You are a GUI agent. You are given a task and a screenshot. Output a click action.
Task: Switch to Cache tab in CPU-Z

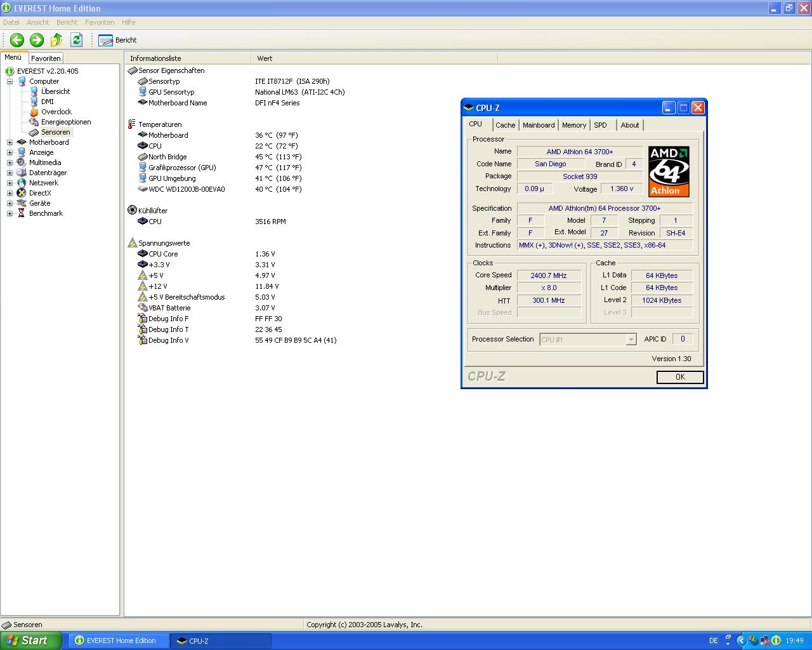(506, 125)
